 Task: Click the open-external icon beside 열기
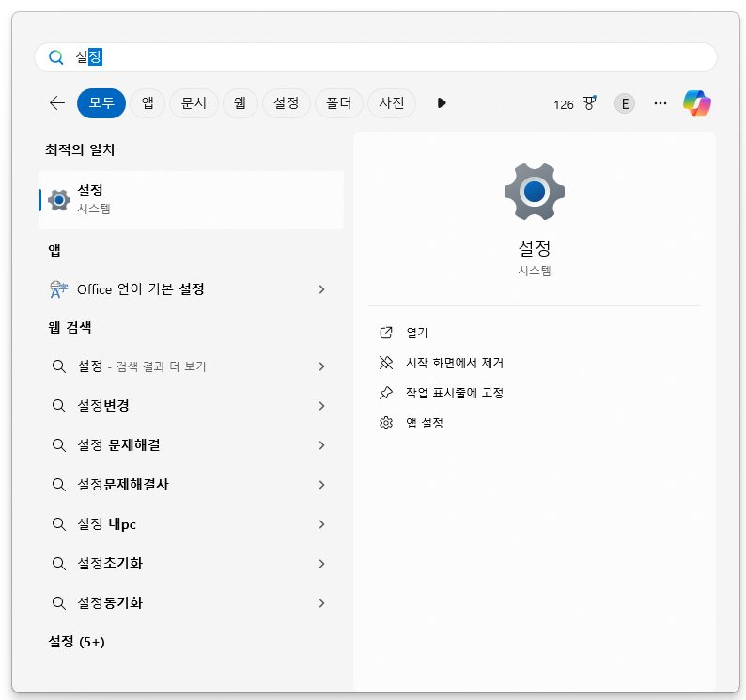386,333
